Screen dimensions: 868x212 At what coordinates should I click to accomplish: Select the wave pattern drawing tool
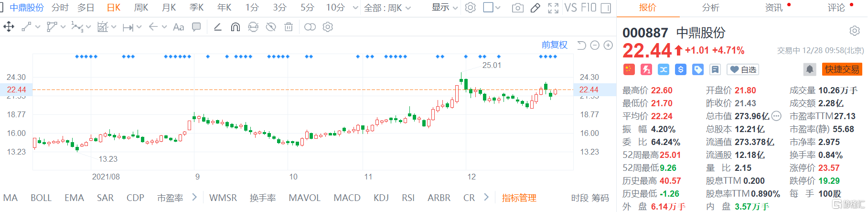(76, 27)
